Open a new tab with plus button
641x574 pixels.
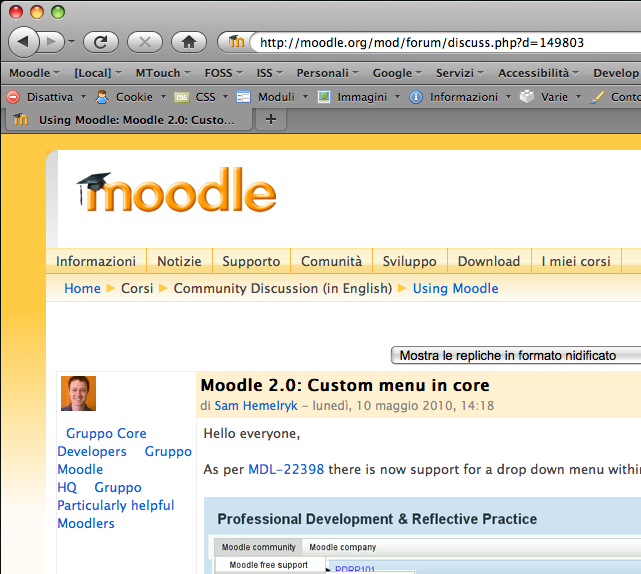pyautogui.click(x=271, y=119)
